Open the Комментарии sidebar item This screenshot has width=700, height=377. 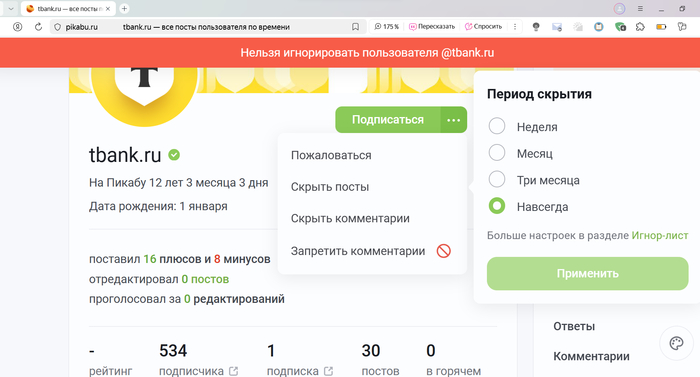tap(592, 356)
